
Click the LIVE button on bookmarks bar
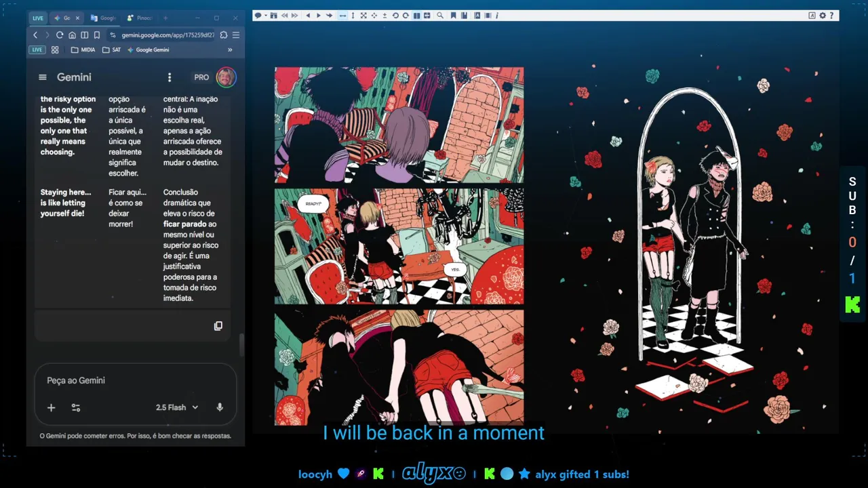click(x=37, y=50)
